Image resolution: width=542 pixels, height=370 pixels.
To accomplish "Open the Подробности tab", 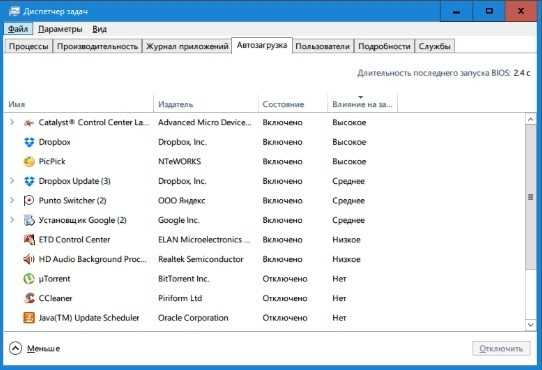I will [x=384, y=46].
